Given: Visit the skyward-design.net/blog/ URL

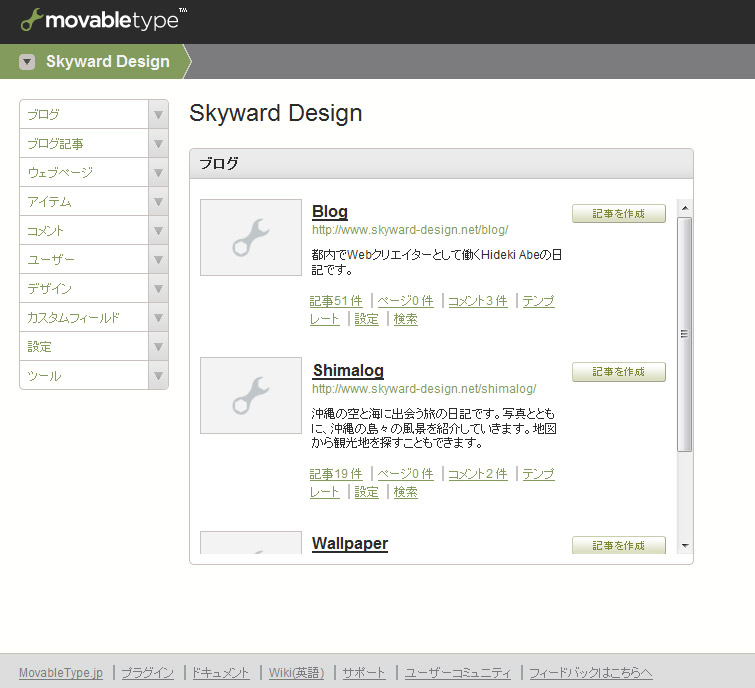Looking at the screenshot, I should pos(410,230).
